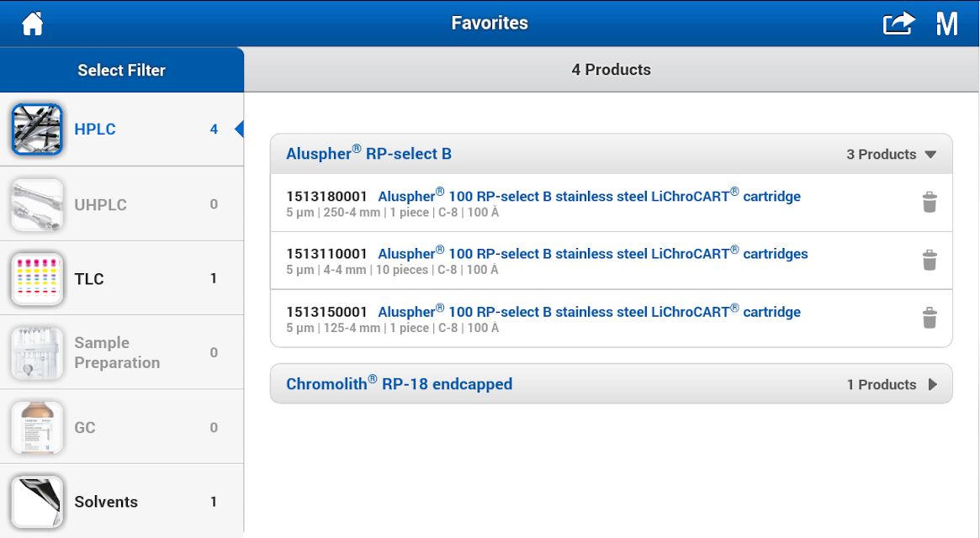Filter favorites by Sample Preparation

click(x=122, y=353)
